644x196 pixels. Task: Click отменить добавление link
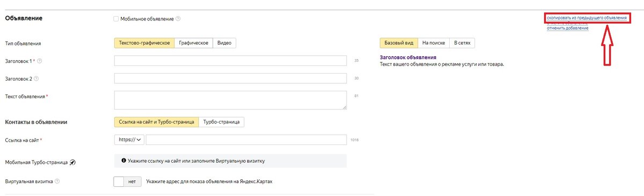pyautogui.click(x=567, y=28)
